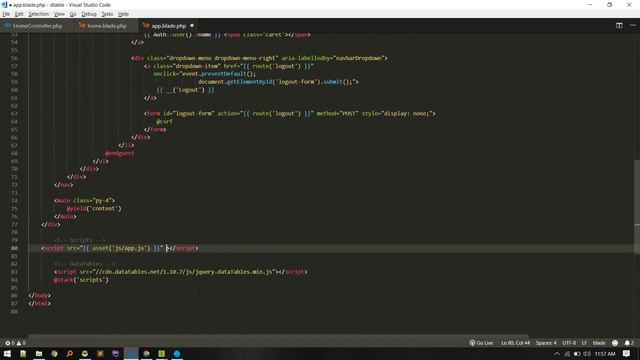The height and width of the screenshot is (360, 640).
Task: Switch to the home.blade.php tab
Action: (x=107, y=26)
